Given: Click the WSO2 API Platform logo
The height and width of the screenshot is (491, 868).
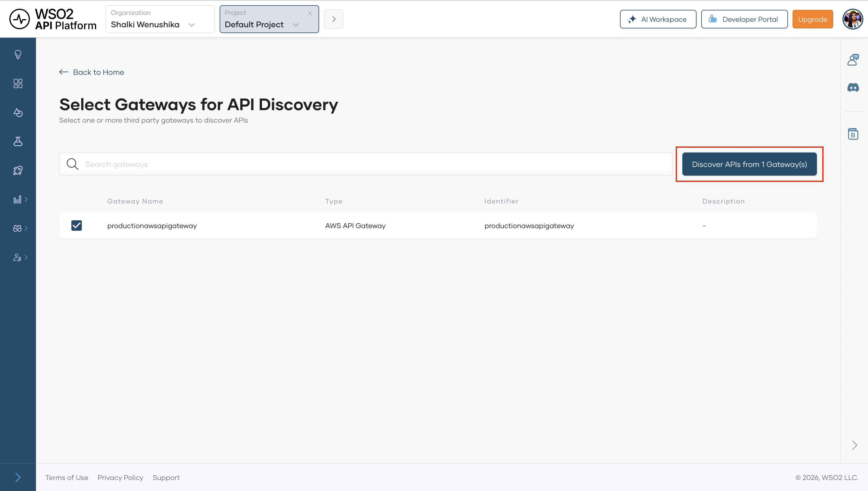Looking at the screenshot, I should 53,19.
